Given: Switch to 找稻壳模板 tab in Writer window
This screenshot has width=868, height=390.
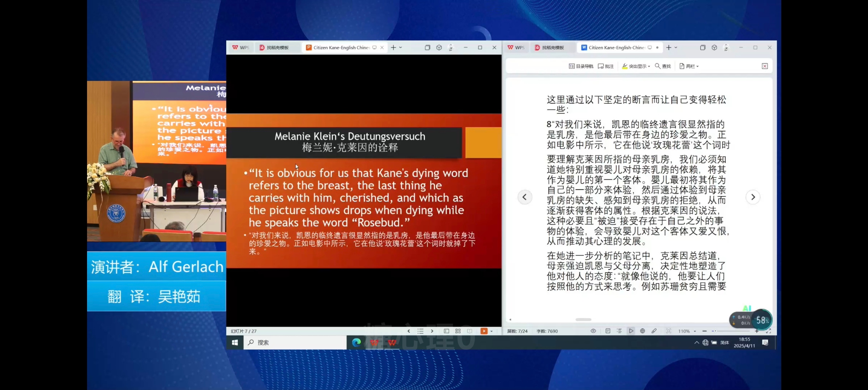Looking at the screenshot, I should point(550,47).
